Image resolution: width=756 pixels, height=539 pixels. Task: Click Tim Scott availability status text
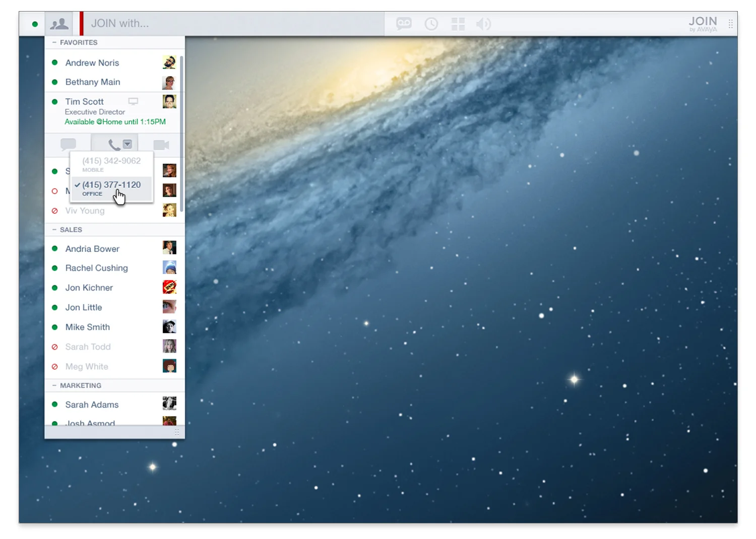115,122
